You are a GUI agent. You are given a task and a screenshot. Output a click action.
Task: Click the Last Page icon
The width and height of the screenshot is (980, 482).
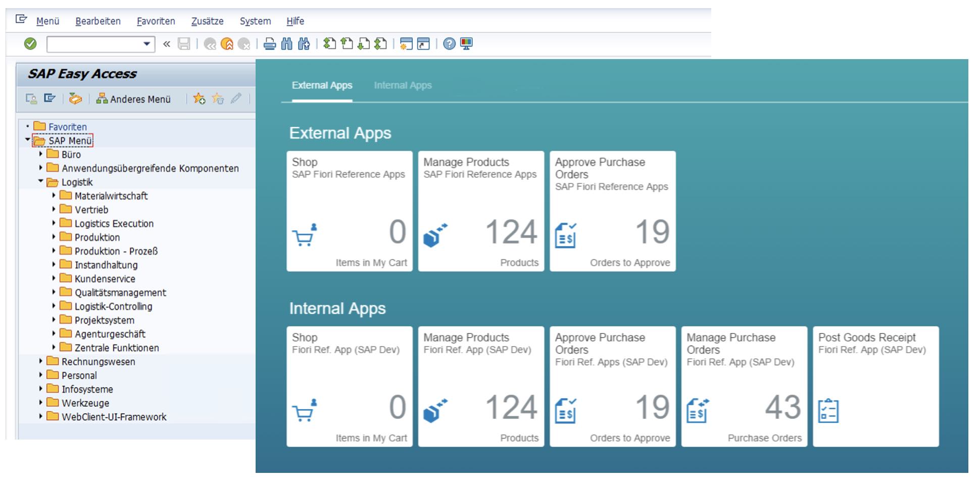380,44
